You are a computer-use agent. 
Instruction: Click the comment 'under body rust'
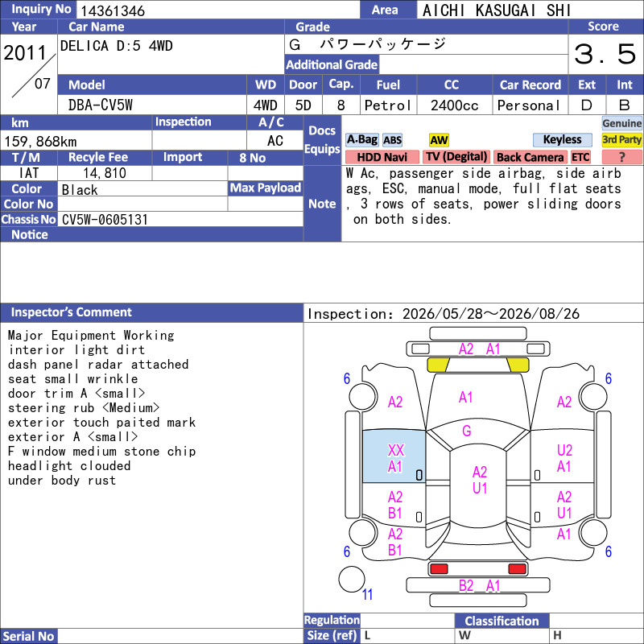(62, 480)
